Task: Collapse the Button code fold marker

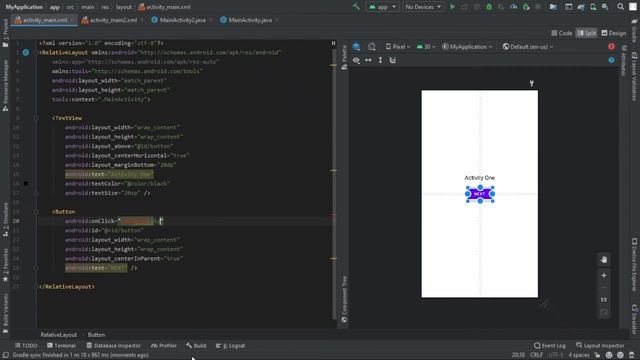Action: (x=36, y=212)
